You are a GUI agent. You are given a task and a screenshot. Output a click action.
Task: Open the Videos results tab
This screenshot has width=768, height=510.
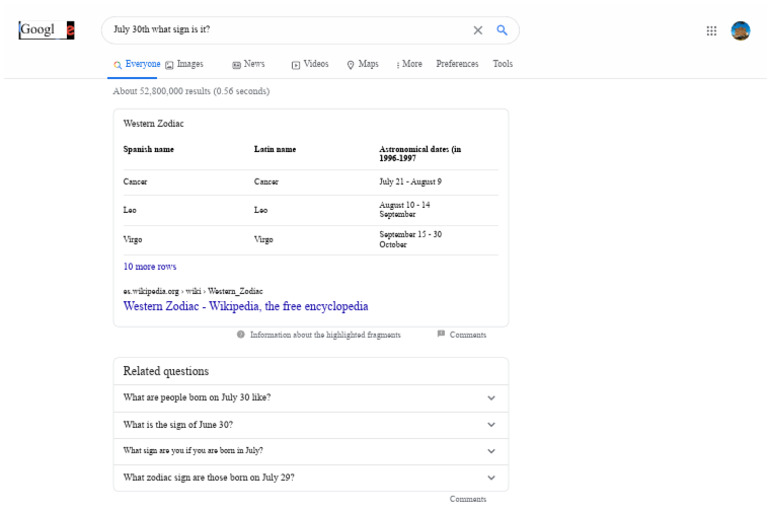tap(310, 64)
